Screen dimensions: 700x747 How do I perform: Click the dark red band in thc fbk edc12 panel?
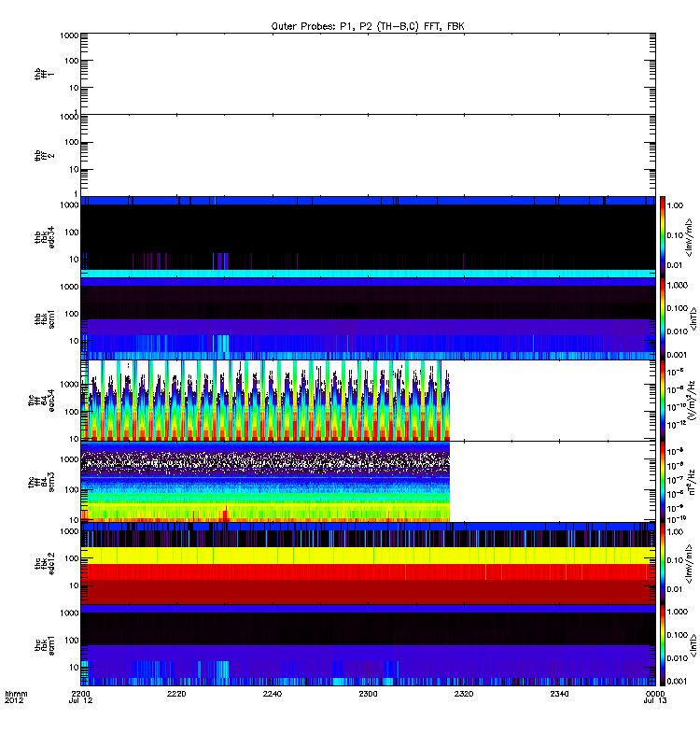(x=368, y=592)
